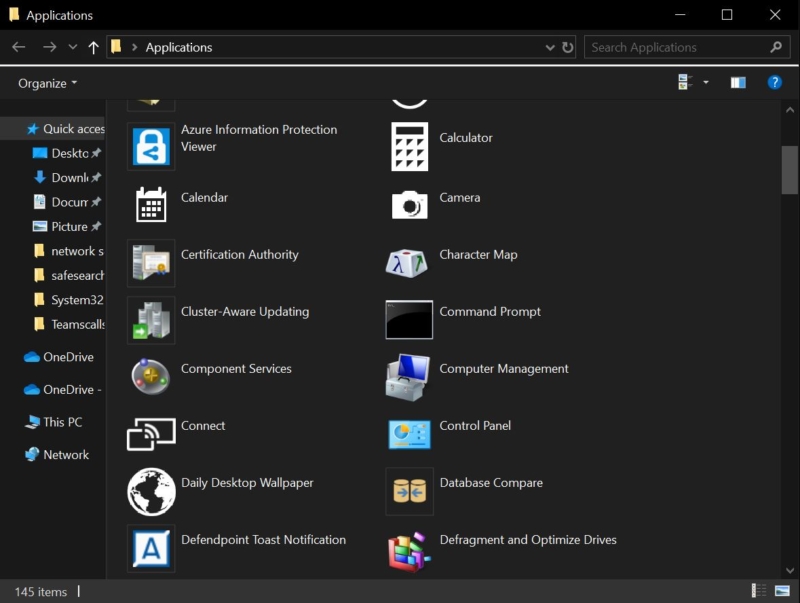
Task: Click the Calendar label text
Action: (x=204, y=197)
